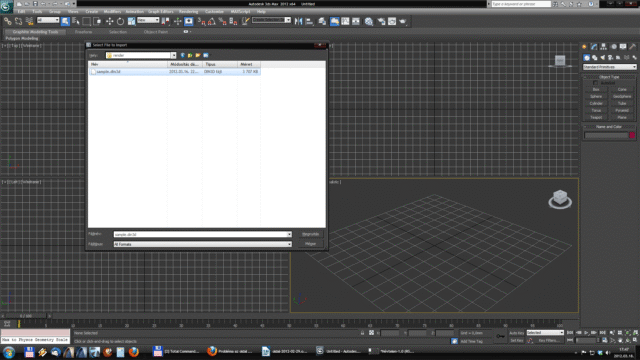Click the Cancel button in import dialog
Image resolution: width=640 pixels, height=360 pixels.
pos(311,244)
